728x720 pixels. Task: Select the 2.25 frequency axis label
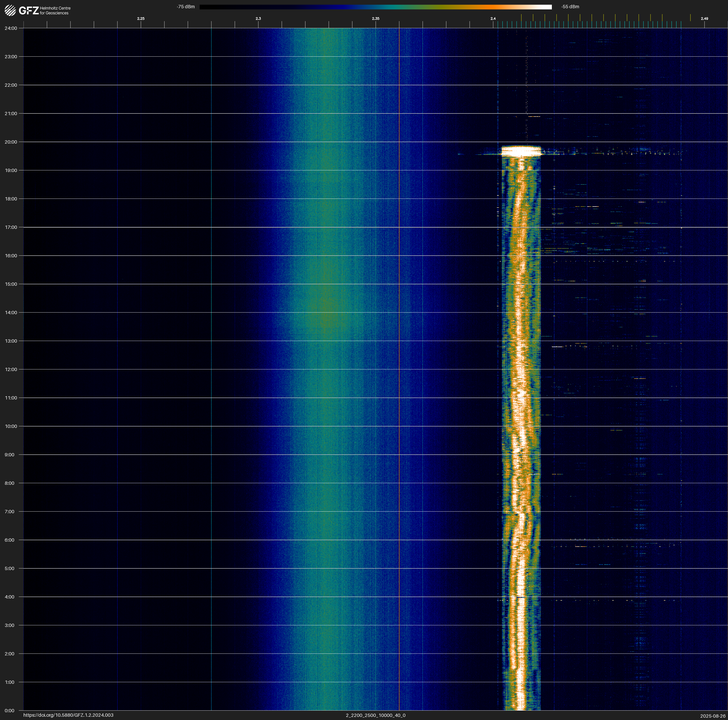140,19
